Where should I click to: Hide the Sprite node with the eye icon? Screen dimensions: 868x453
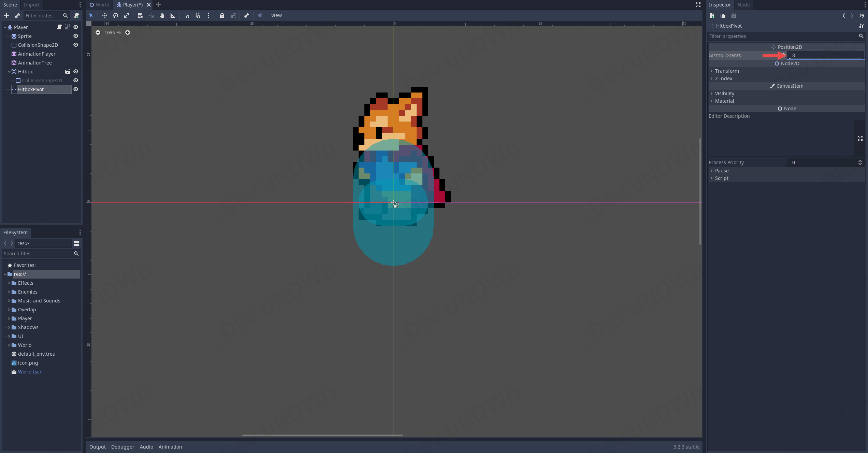coord(76,36)
